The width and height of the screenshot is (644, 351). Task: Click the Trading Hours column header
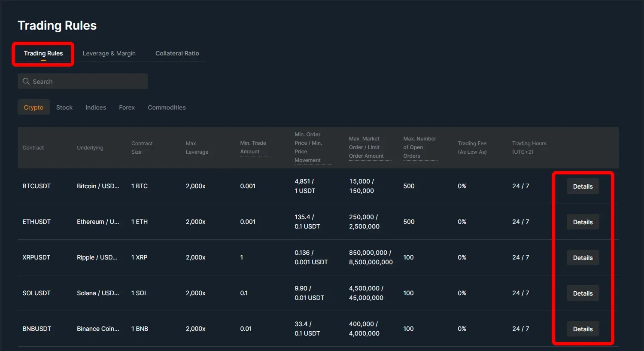[529, 148]
